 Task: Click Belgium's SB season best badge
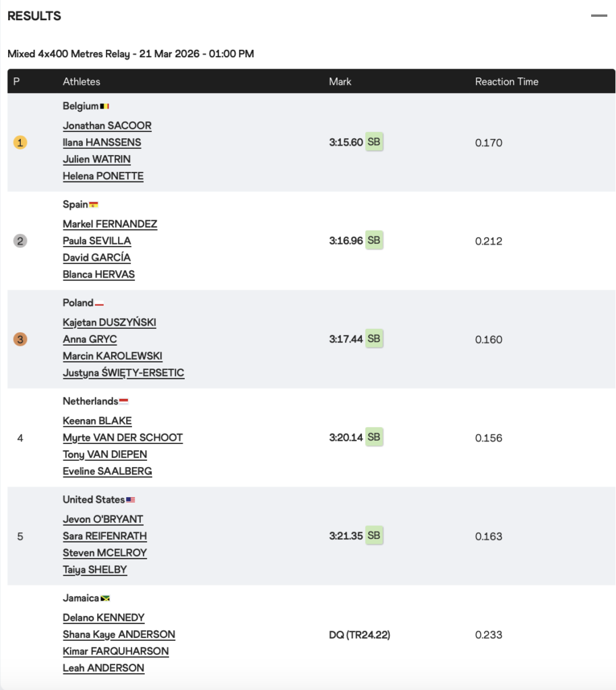click(374, 142)
